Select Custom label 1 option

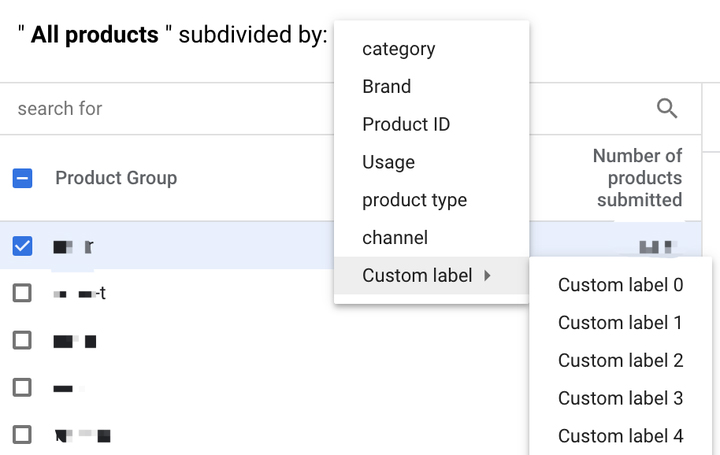620,323
